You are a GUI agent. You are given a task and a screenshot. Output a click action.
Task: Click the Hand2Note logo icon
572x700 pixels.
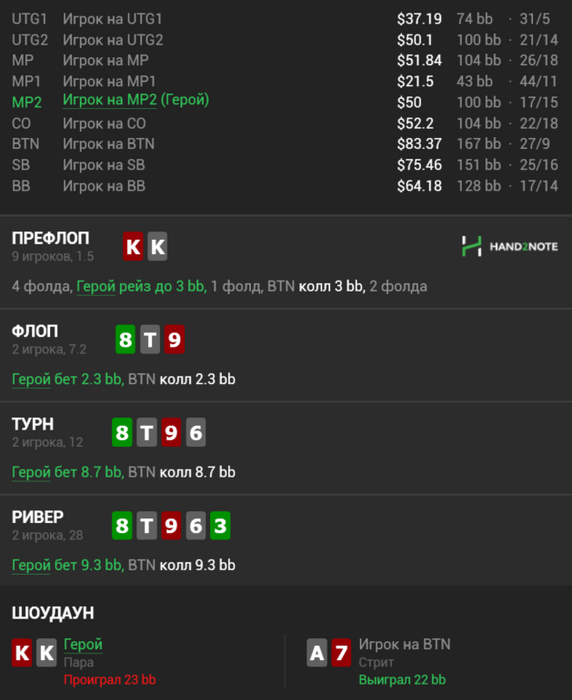472,246
